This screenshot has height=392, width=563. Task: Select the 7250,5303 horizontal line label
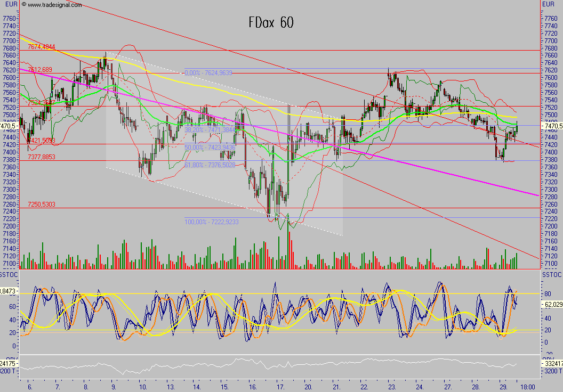[x=41, y=205]
